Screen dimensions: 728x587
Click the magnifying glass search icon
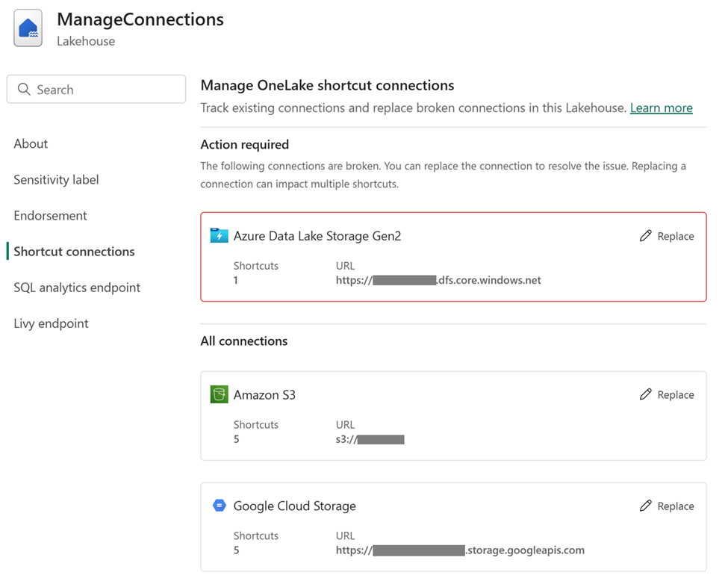tap(24, 89)
